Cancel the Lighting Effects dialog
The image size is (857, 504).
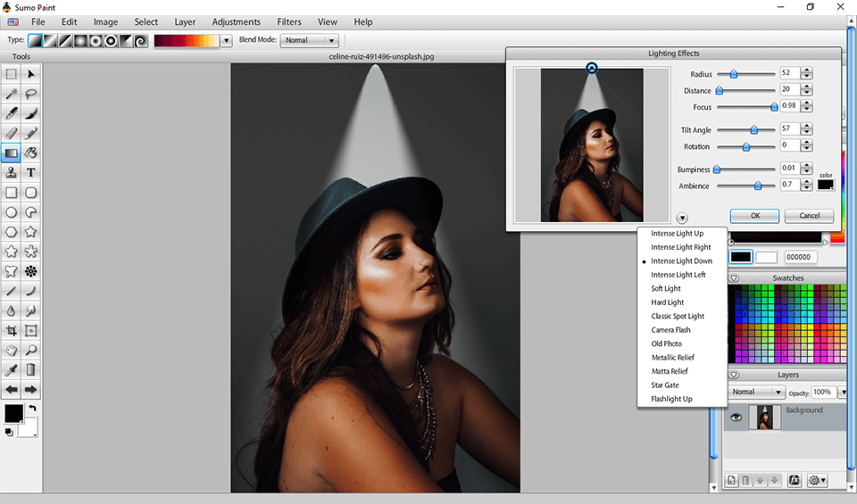tap(810, 216)
